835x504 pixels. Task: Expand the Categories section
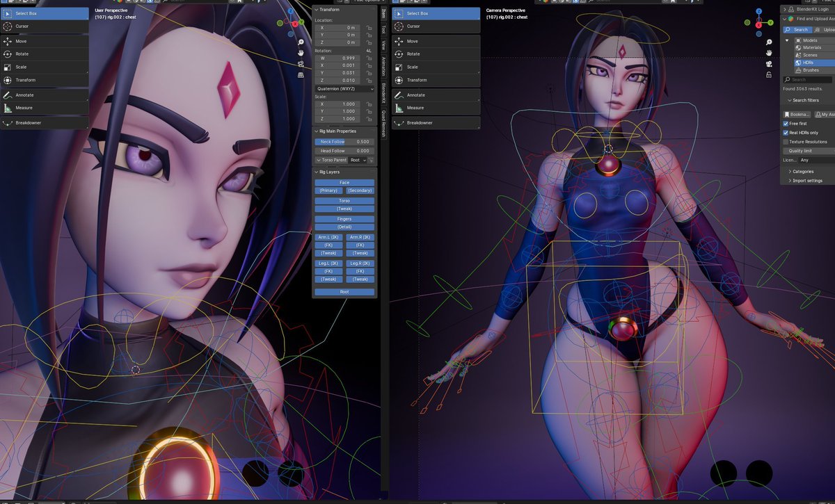pos(790,171)
